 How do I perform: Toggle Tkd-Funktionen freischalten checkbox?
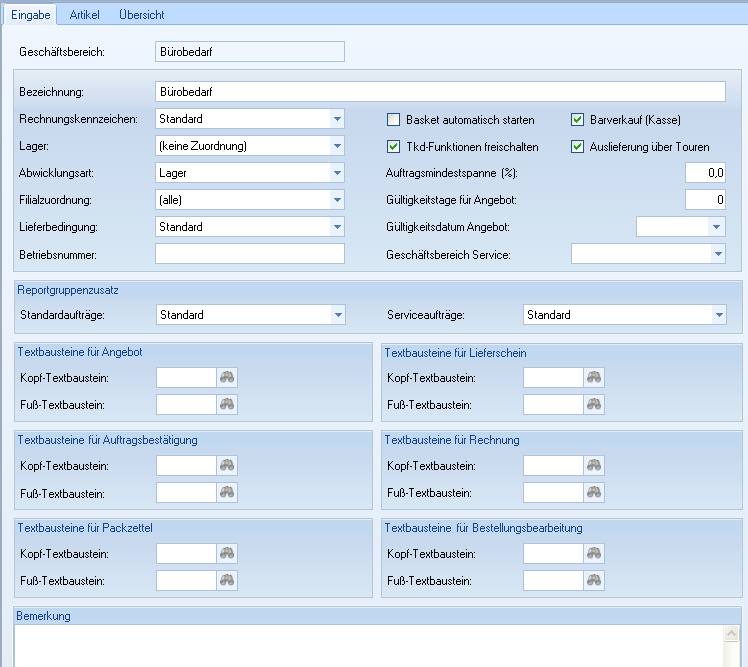[394, 147]
